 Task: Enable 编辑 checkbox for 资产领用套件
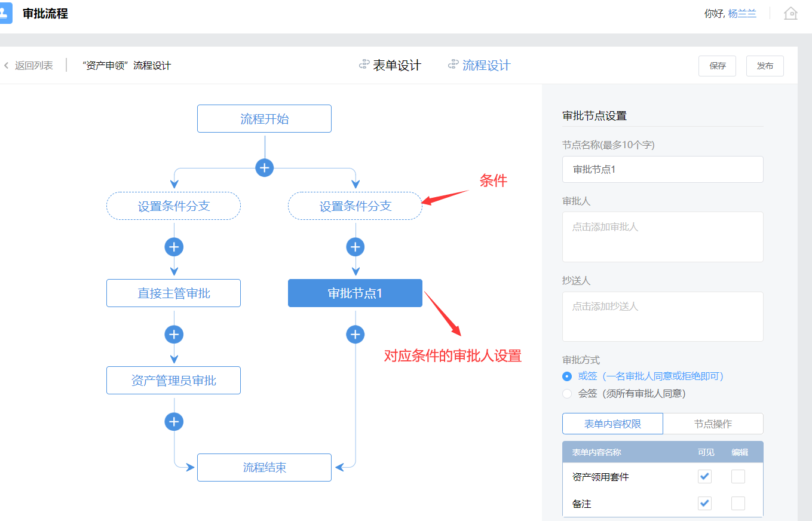pyautogui.click(x=739, y=476)
